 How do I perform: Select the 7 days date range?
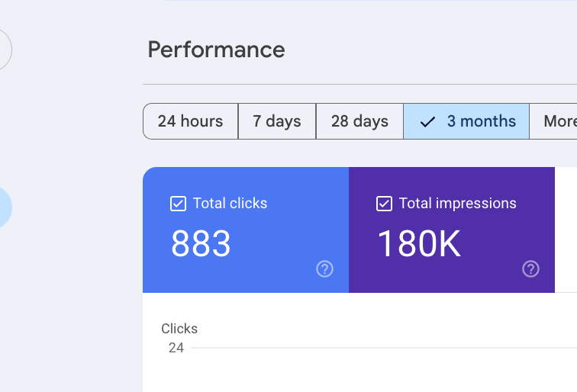277,121
